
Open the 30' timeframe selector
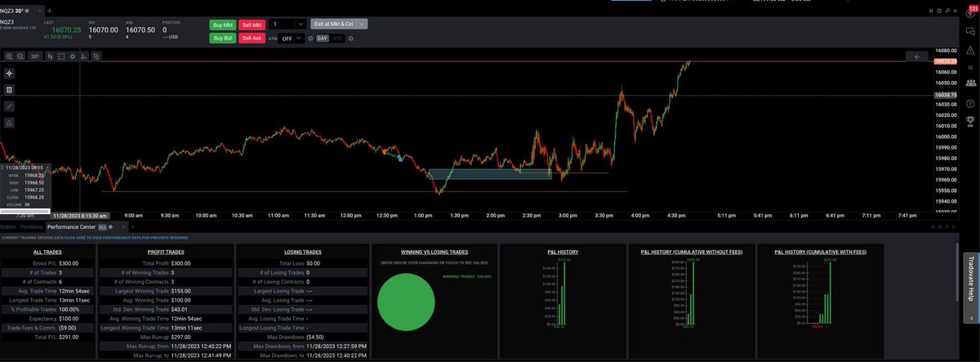[x=35, y=56]
